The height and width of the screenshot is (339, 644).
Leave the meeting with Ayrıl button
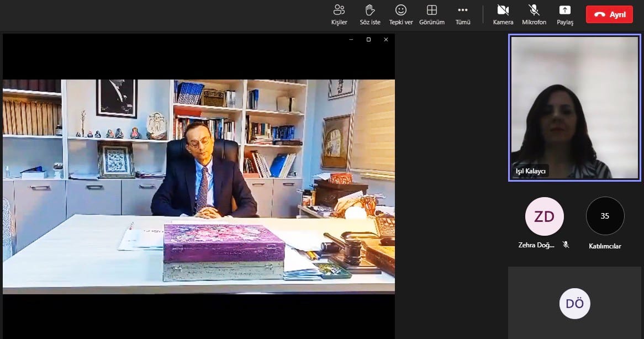pos(609,15)
